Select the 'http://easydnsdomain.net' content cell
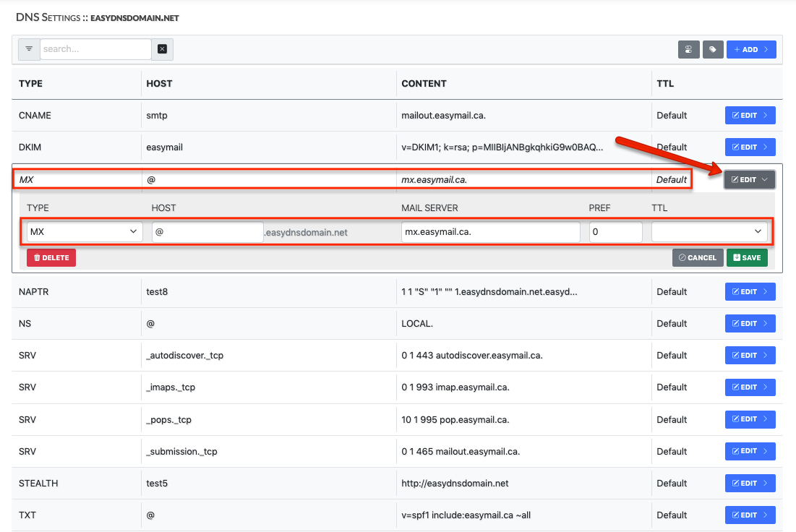Image resolution: width=796 pixels, height=532 pixels. [x=455, y=484]
